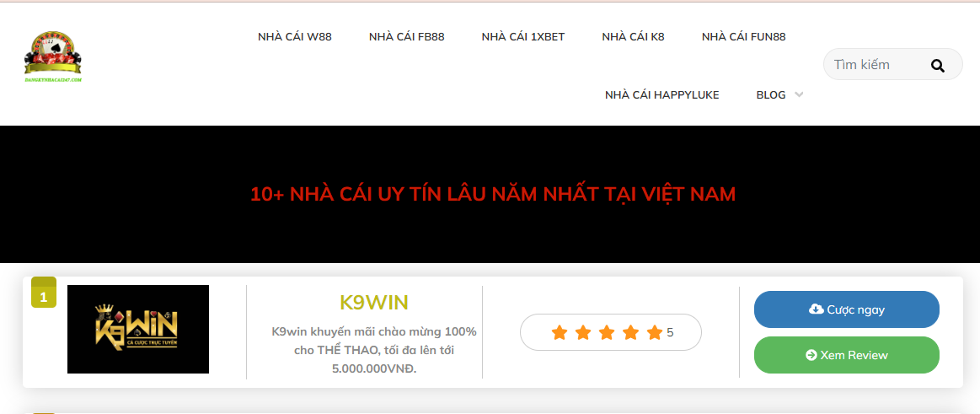Select the first rating star
The height and width of the screenshot is (414, 980).
tap(560, 333)
